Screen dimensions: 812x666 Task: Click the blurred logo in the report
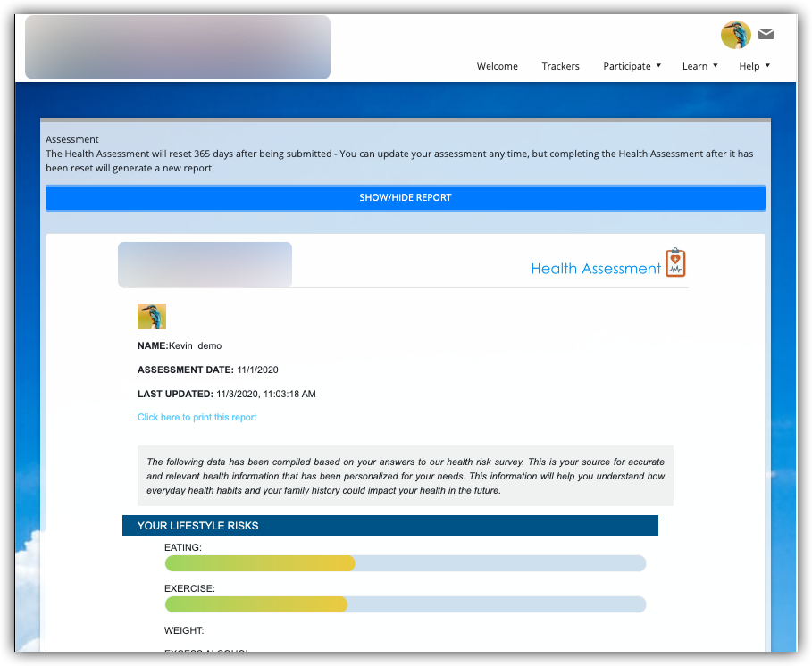pyautogui.click(x=205, y=264)
